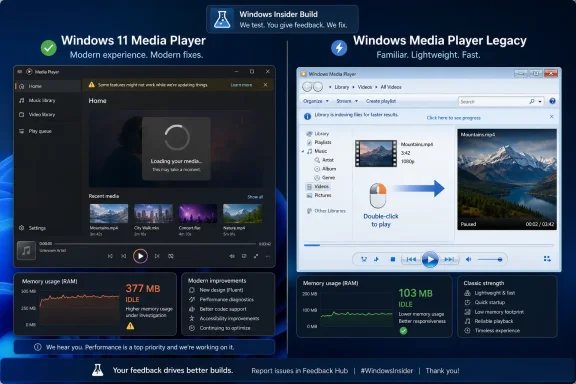Click the cast-to-device icon in the dark Media Player
Screen dimensions: 576x384
pyautogui.click(x=244, y=256)
